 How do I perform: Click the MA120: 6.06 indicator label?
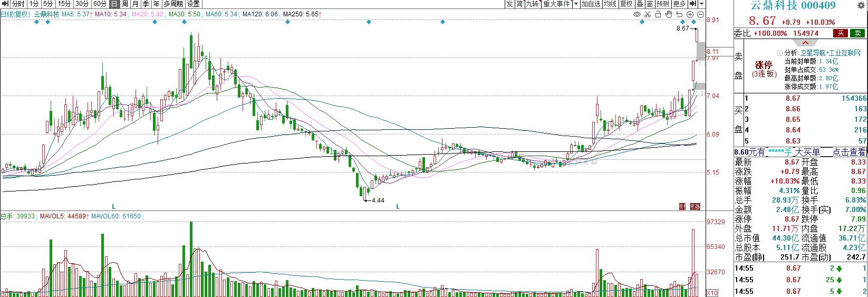[x=261, y=14]
